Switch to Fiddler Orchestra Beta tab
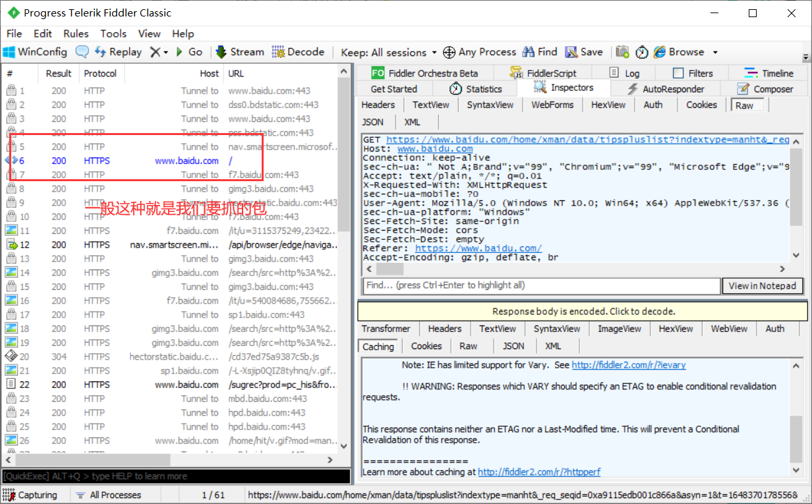The width and height of the screenshot is (812, 504). (x=424, y=73)
